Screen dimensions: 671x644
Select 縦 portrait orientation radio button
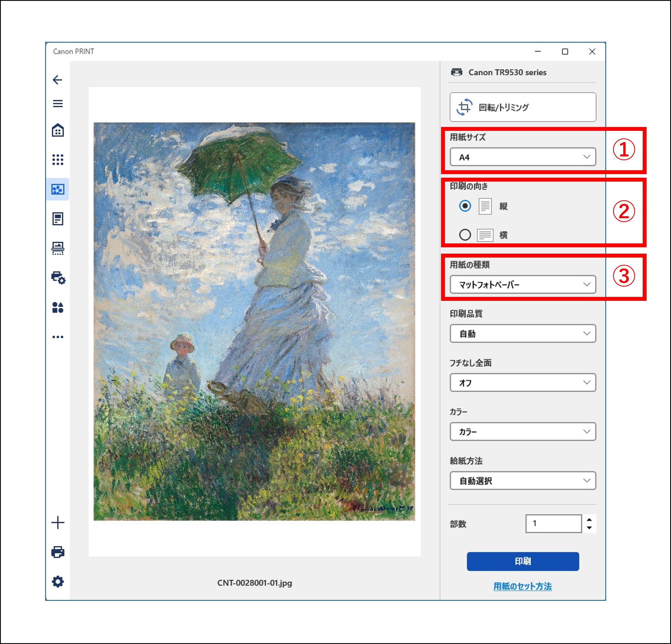click(x=465, y=206)
